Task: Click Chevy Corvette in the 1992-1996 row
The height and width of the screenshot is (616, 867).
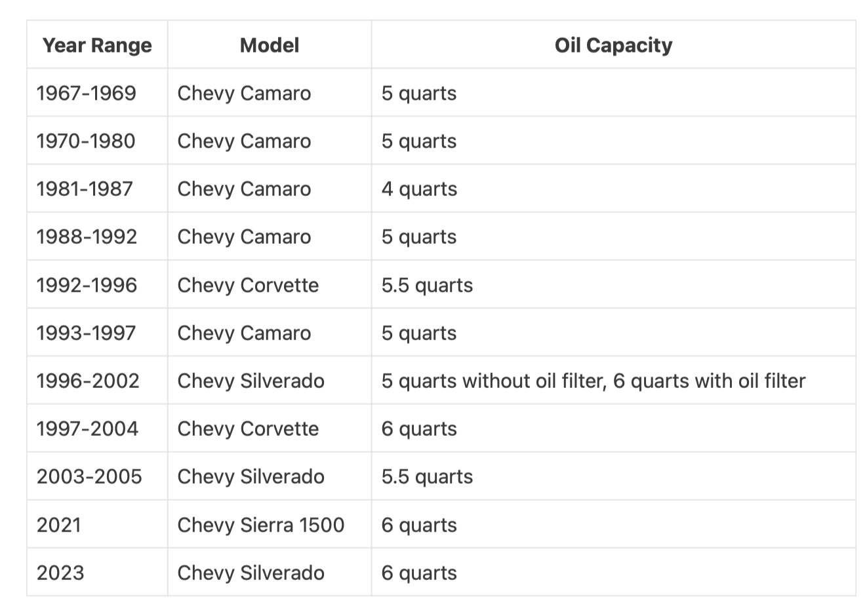Action: [x=248, y=285]
